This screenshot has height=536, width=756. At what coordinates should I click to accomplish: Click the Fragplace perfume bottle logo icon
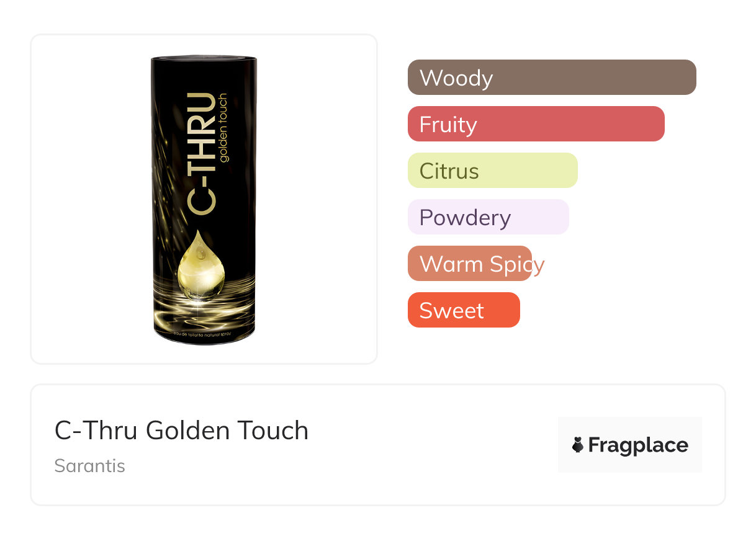pos(578,445)
